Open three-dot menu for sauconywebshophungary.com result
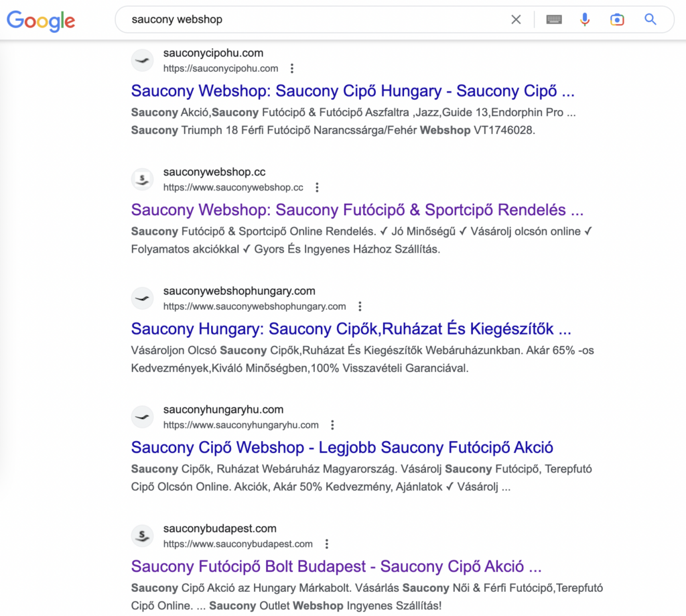The width and height of the screenshot is (686, 616). tap(360, 306)
